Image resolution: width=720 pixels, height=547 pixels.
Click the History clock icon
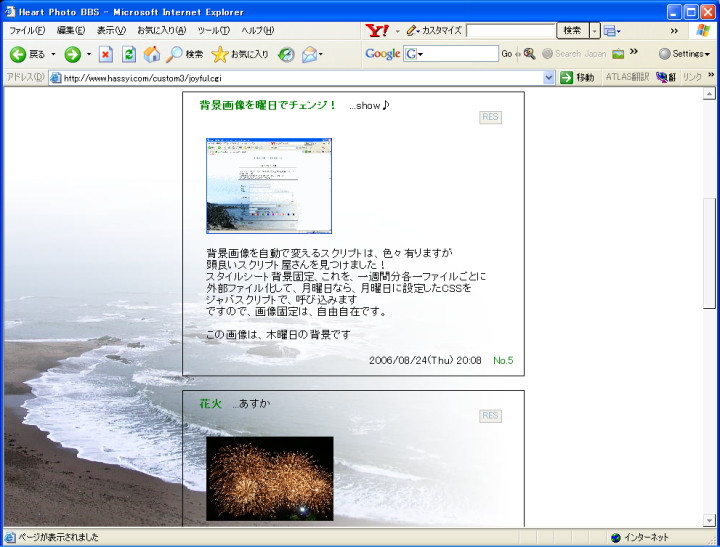pyautogui.click(x=286, y=54)
